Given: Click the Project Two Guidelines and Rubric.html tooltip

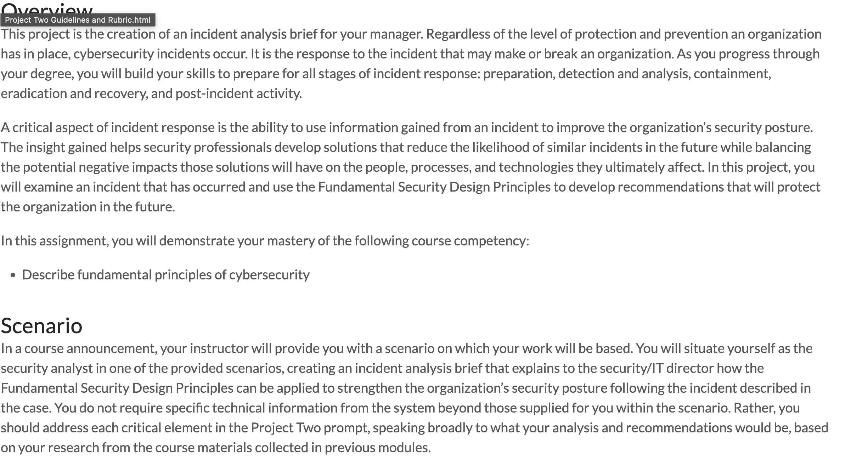Looking at the screenshot, I should pyautogui.click(x=78, y=20).
